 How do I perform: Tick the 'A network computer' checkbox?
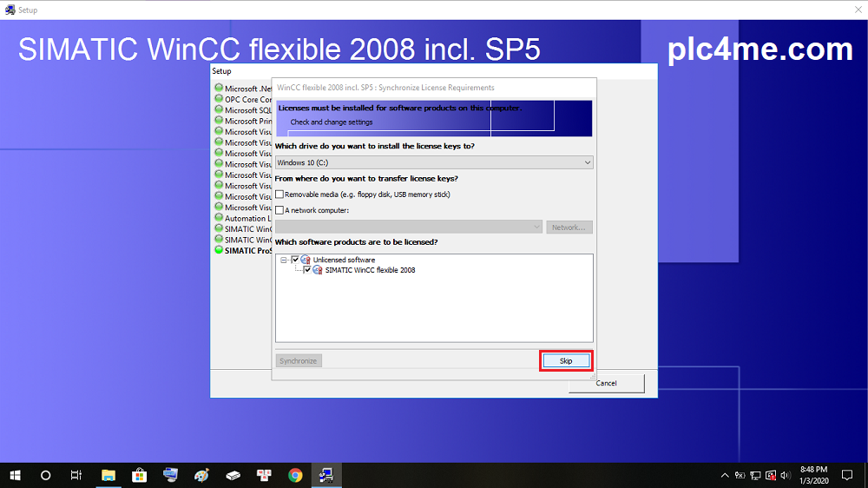click(x=279, y=210)
